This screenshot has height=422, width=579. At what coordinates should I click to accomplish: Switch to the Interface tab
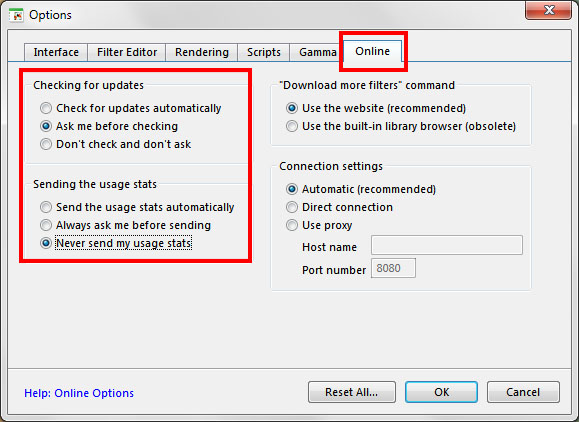pyautogui.click(x=56, y=52)
